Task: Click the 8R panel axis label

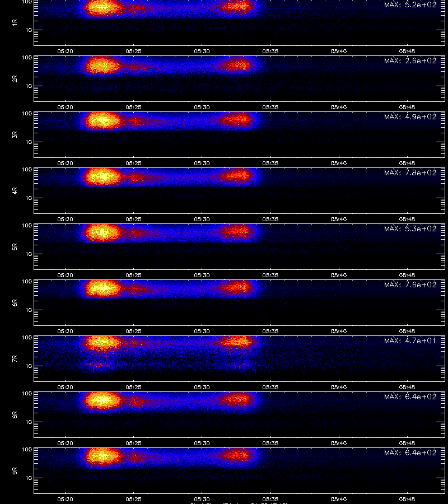Action: pos(15,414)
